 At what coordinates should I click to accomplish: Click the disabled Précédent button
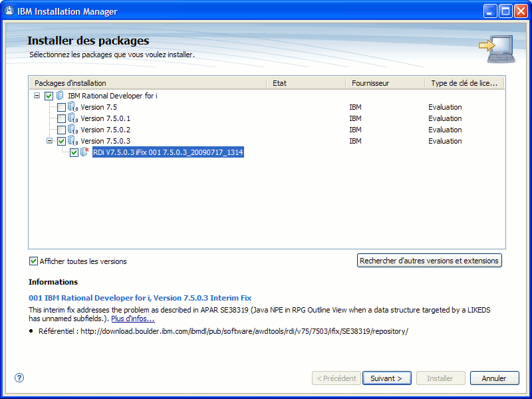[336, 378]
